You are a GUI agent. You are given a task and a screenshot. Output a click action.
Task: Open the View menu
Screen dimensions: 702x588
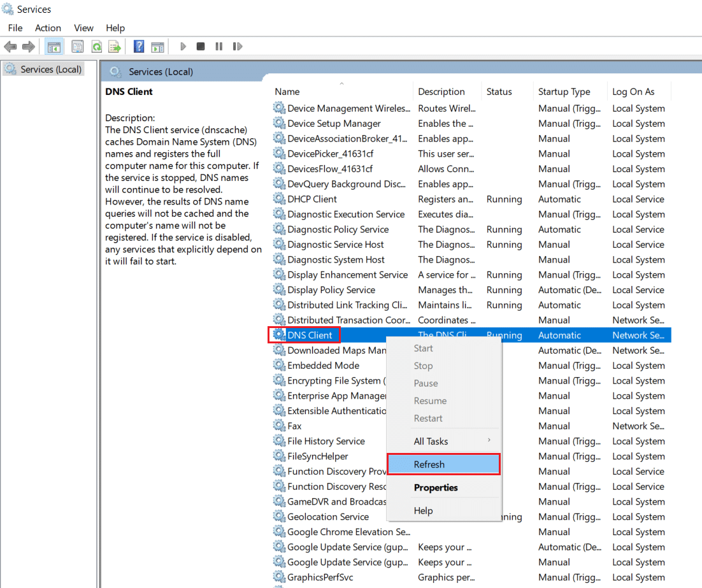click(x=83, y=28)
